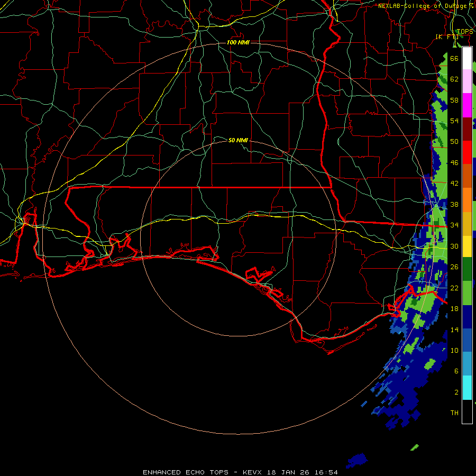Click the 14 legend value

pos(454,329)
